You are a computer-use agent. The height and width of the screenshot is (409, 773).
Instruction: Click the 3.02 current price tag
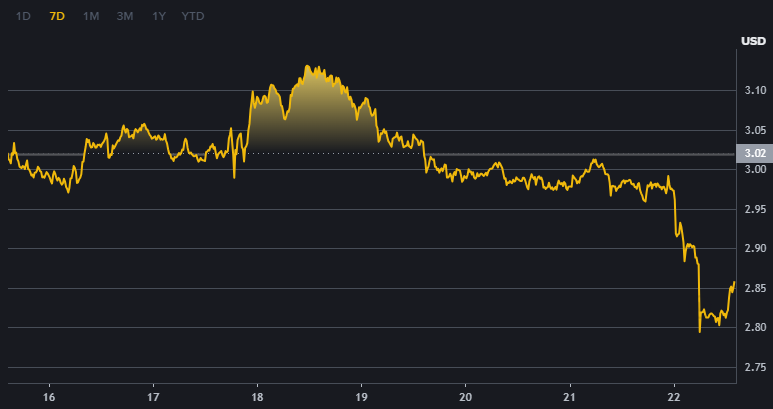[755, 153]
